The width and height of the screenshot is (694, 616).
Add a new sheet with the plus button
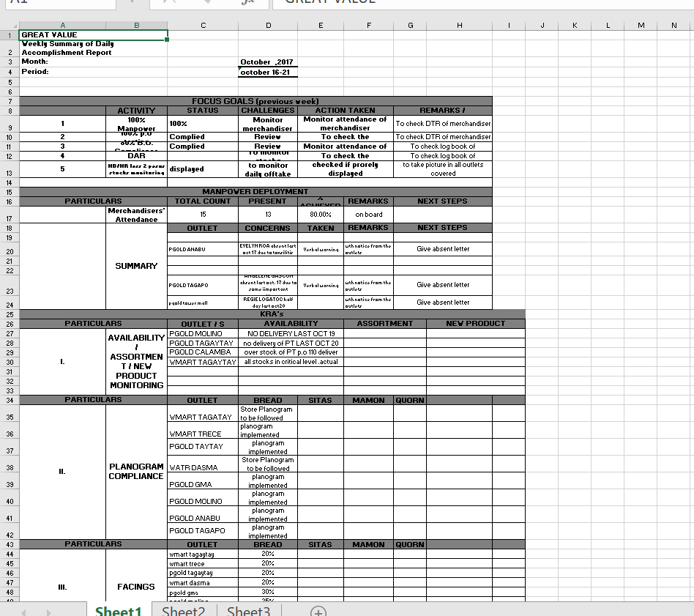click(318, 612)
